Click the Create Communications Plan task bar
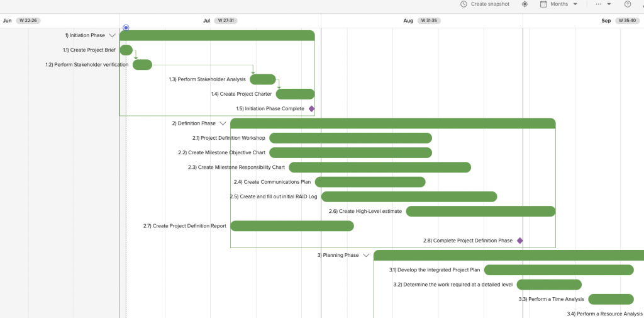Viewport: 644px width, 318px height. click(370, 182)
